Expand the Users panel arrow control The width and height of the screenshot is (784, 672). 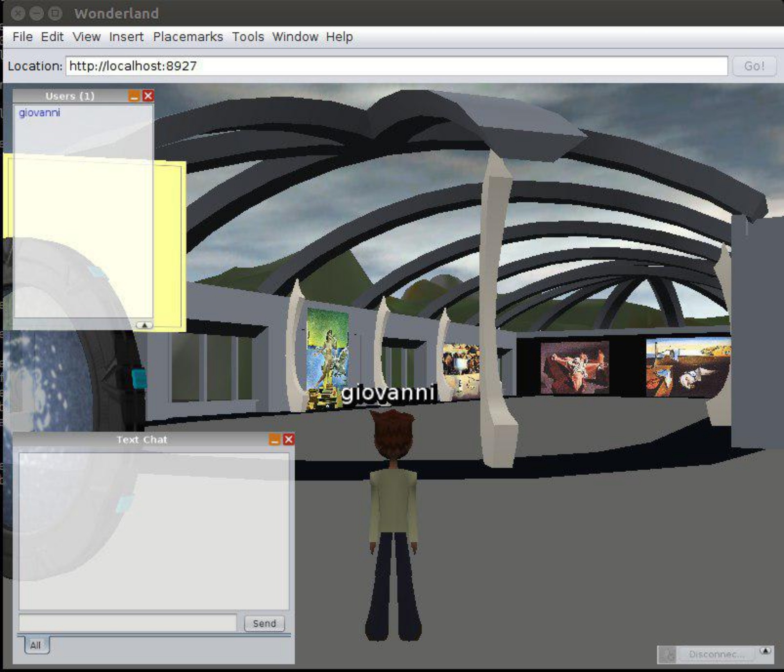pos(144,325)
